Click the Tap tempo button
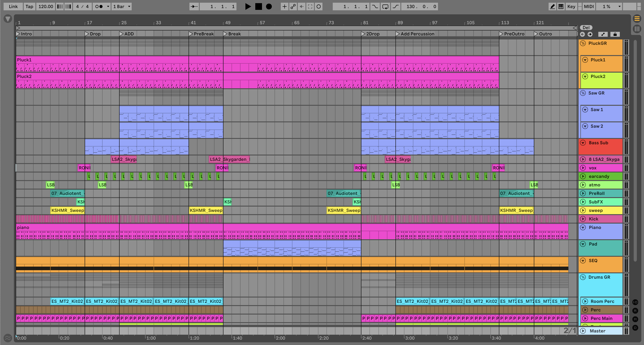644x345 pixels. pyautogui.click(x=29, y=6)
